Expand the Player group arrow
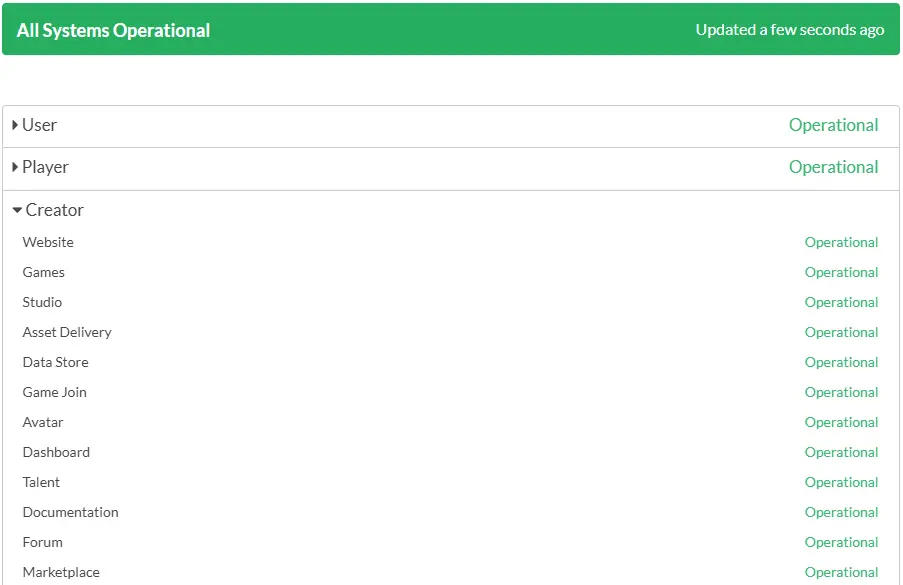The width and height of the screenshot is (903, 585). (x=15, y=167)
